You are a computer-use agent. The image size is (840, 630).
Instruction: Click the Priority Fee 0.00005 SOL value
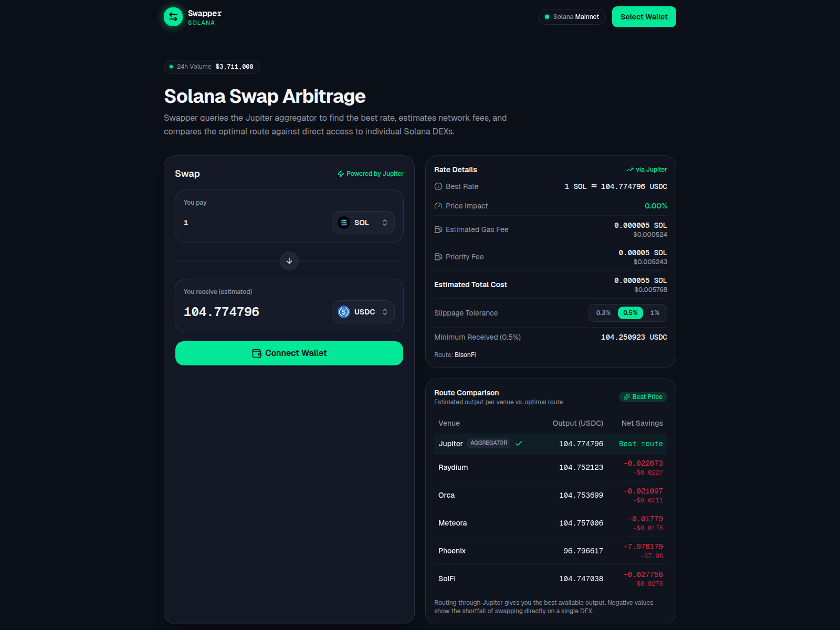click(643, 253)
